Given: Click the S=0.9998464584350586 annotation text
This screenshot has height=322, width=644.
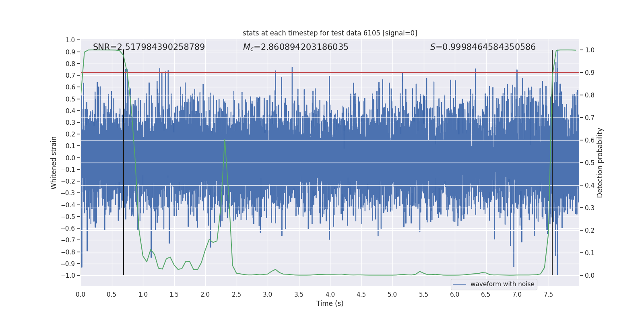Looking at the screenshot, I should [x=483, y=47].
